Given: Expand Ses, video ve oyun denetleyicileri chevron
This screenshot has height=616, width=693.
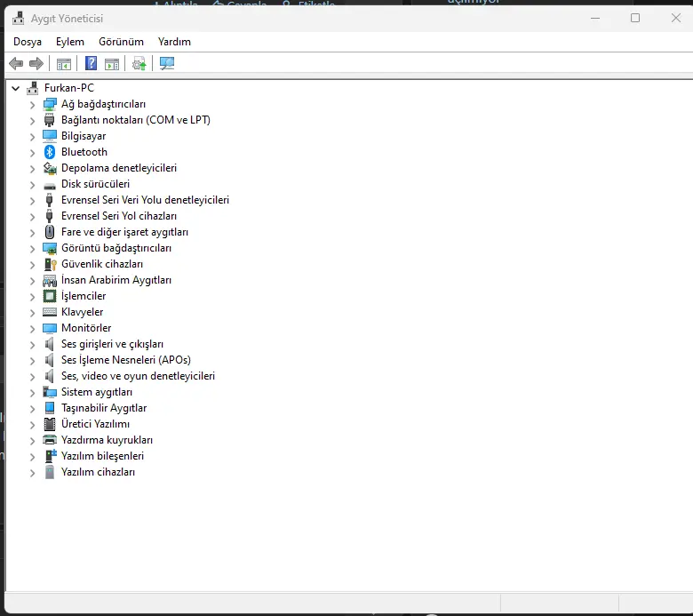Looking at the screenshot, I should coord(32,377).
